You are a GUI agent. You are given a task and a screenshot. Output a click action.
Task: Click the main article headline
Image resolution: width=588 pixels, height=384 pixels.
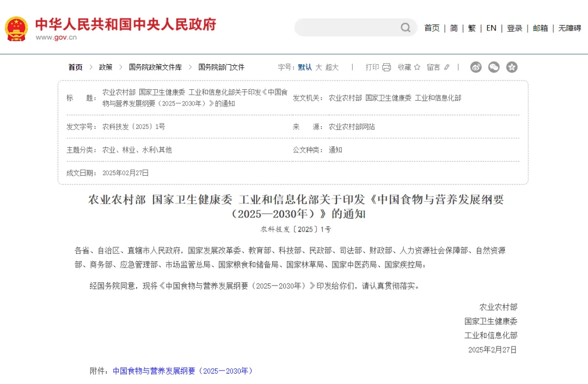(x=296, y=207)
